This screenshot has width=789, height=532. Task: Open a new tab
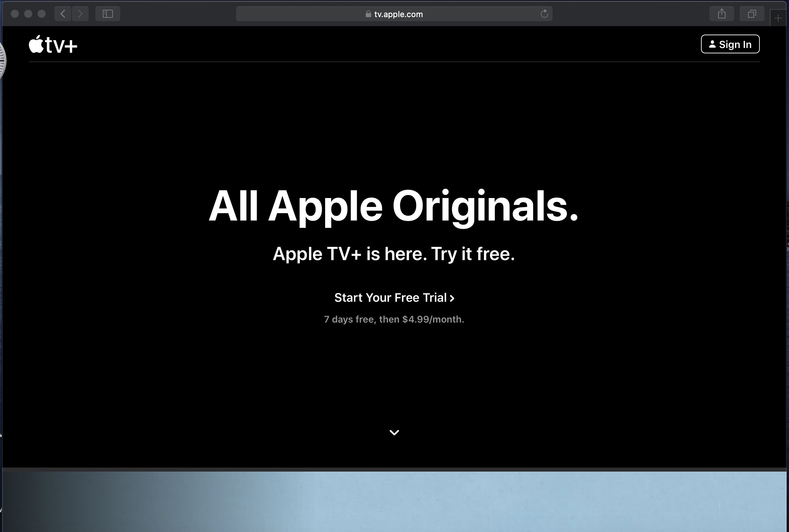778,18
